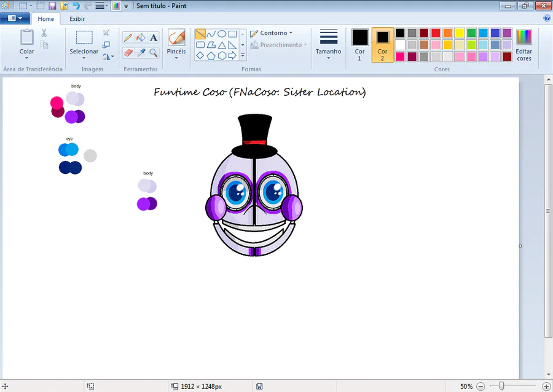
Task: Select the Magnifier tool
Action: [x=154, y=53]
